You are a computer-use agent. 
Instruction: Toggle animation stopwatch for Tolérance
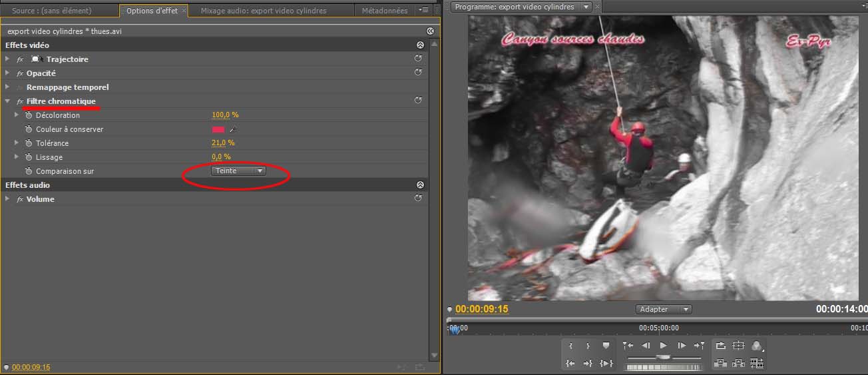tap(29, 143)
